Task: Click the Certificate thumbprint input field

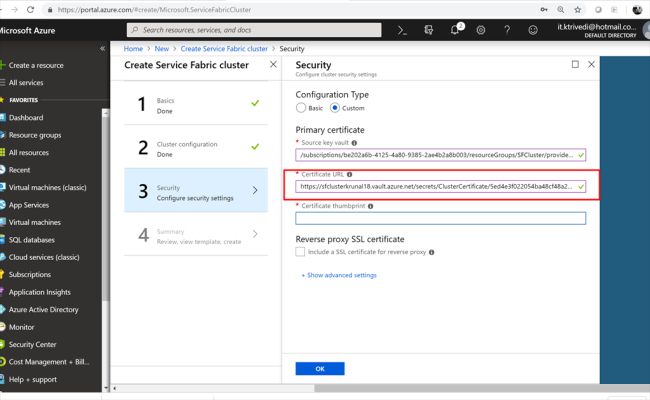Action: pos(441,218)
